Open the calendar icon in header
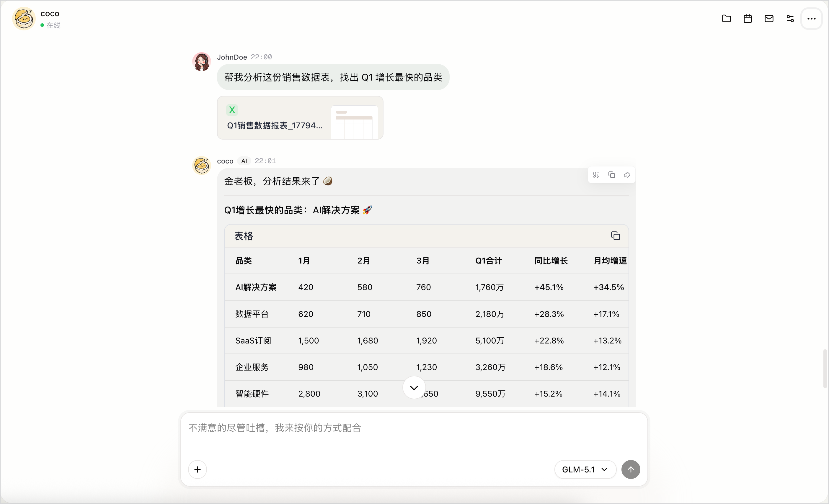Image resolution: width=829 pixels, height=504 pixels. (748, 19)
